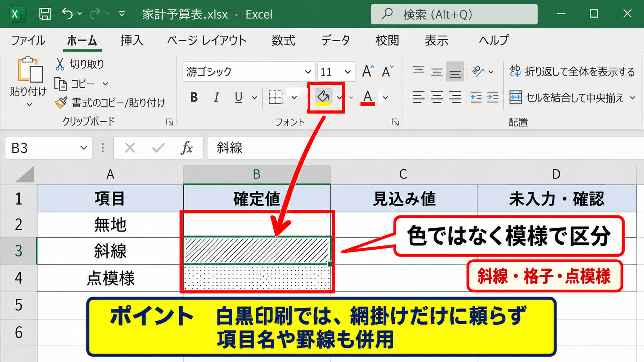Click the red font color A

point(368,97)
